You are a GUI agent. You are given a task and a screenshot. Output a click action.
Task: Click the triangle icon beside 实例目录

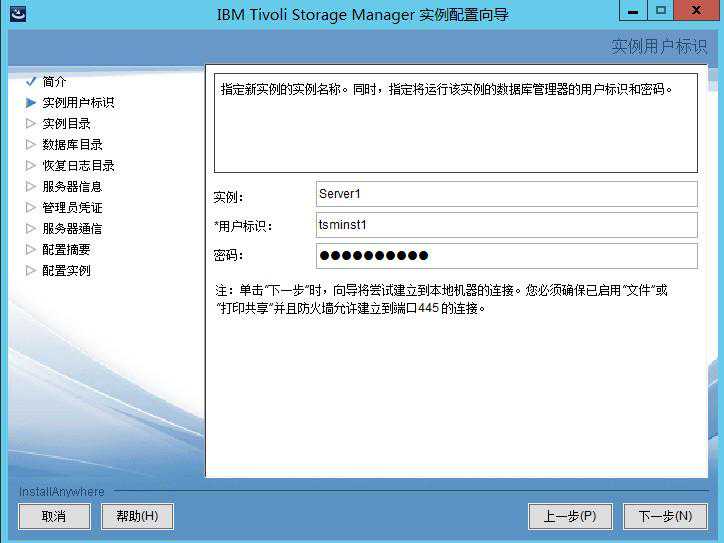coord(30,123)
